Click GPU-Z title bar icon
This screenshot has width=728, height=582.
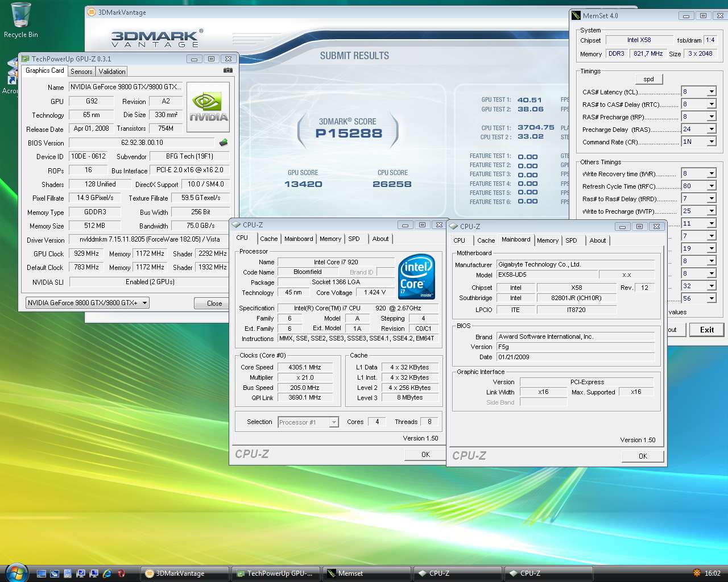click(x=26, y=59)
